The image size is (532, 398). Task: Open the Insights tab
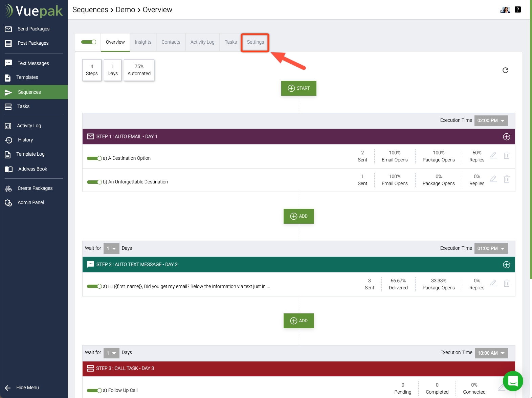143,42
